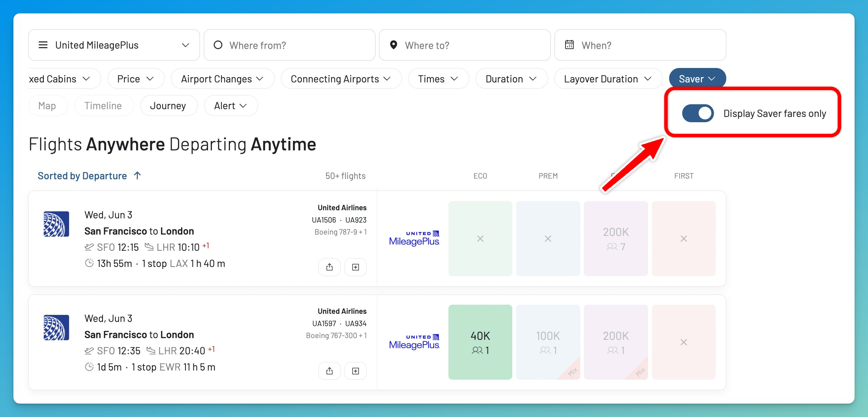Click the ECO column header
Screen dimensions: 868x417
tap(480, 176)
